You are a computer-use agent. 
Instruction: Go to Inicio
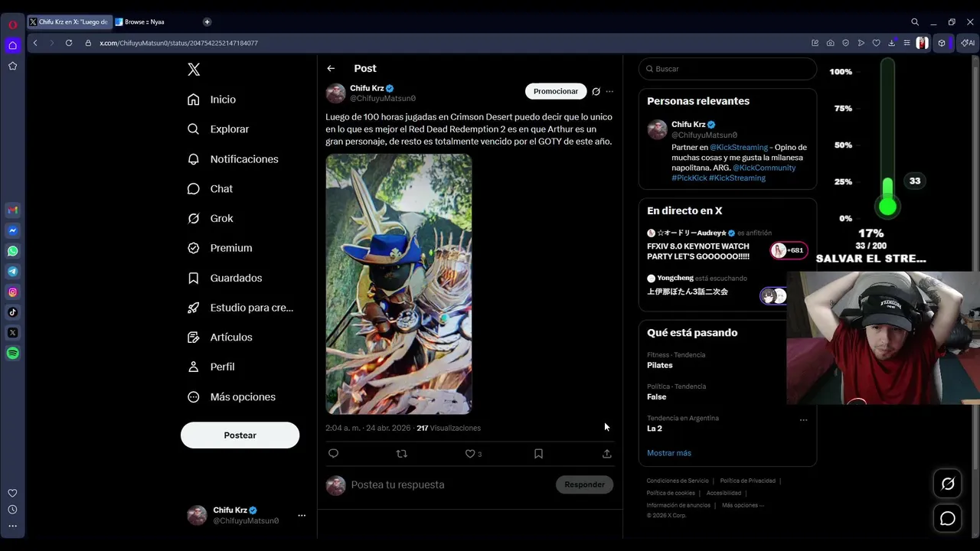click(x=212, y=99)
